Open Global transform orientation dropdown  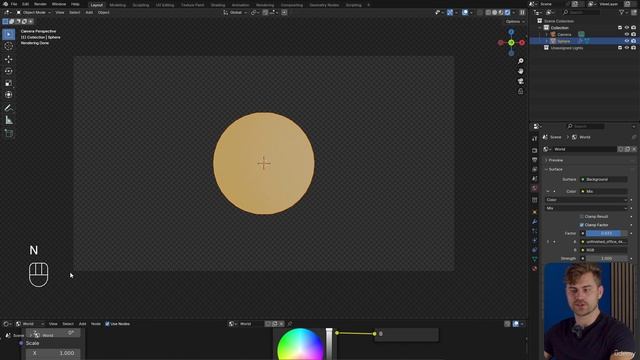[236, 13]
